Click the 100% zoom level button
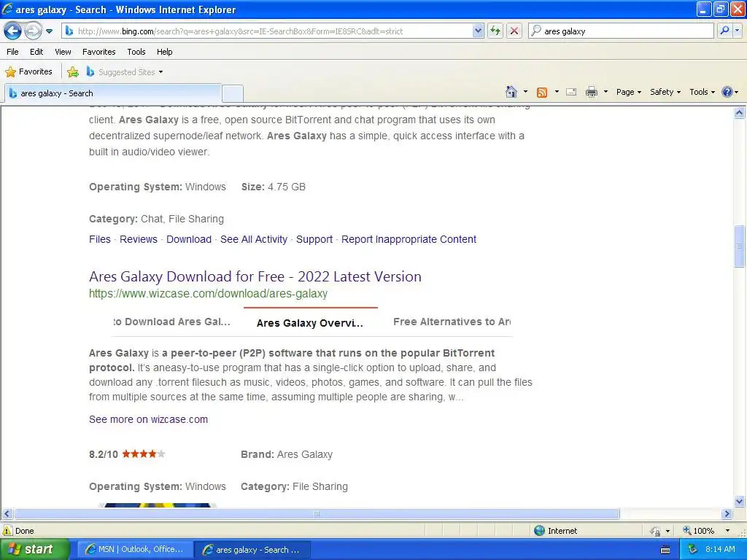 click(x=699, y=531)
